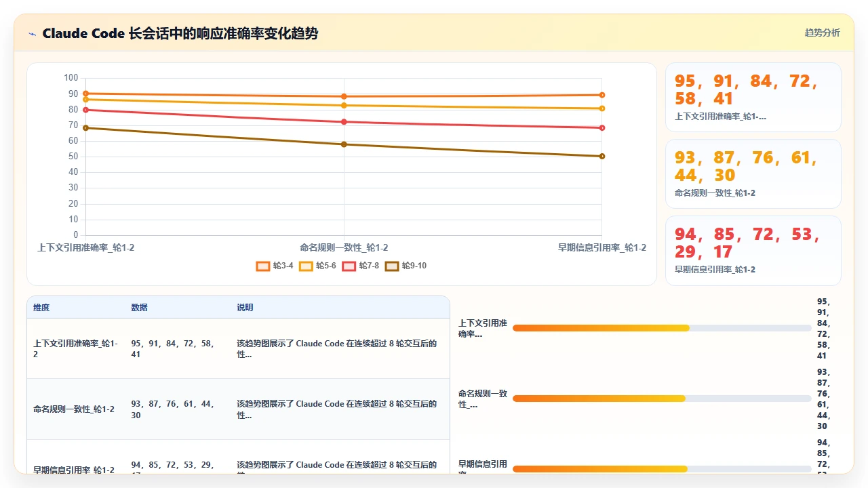Click progress bar for 早期信息引用
The width and height of the screenshot is (868, 488).
point(662,469)
